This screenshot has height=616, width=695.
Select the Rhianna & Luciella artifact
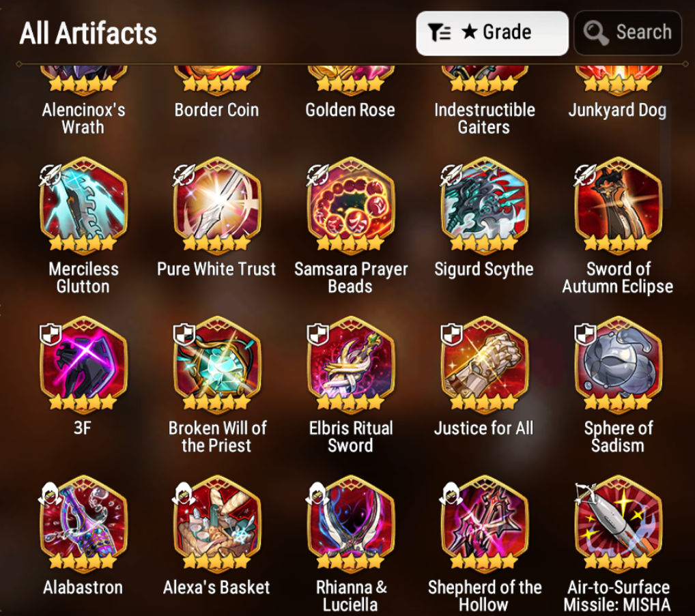point(351,525)
